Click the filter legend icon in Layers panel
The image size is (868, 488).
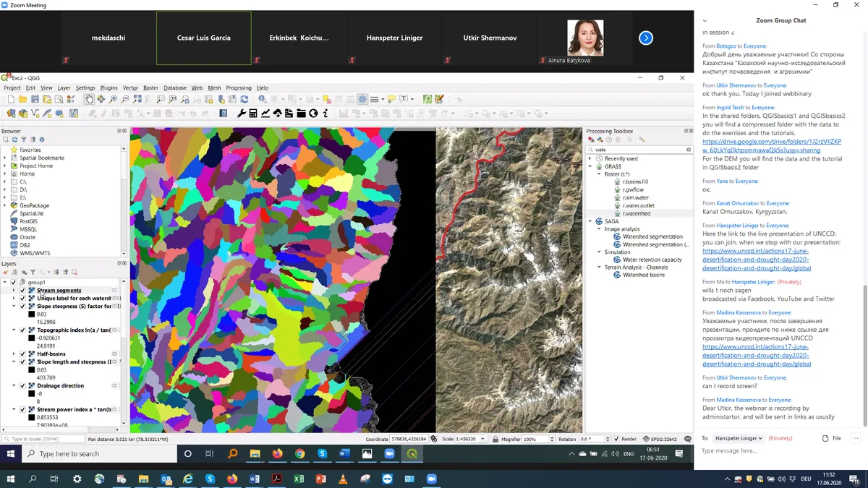33,272
